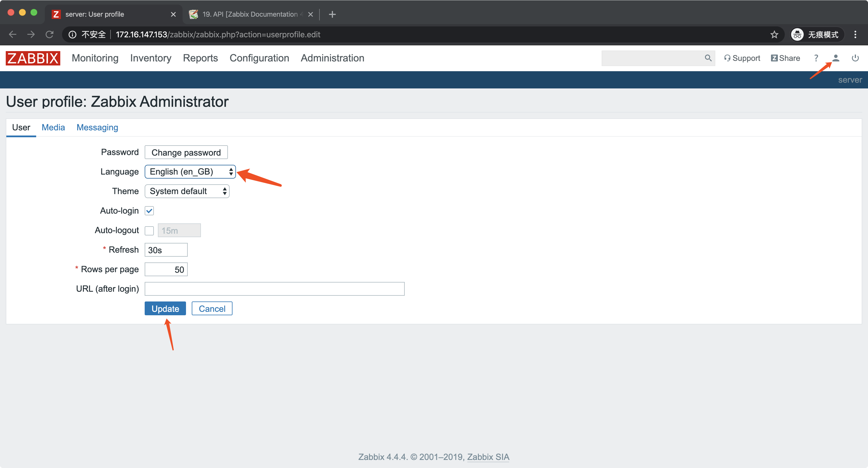868x468 pixels.
Task: Focus the URL (after login) field
Action: [274, 289]
